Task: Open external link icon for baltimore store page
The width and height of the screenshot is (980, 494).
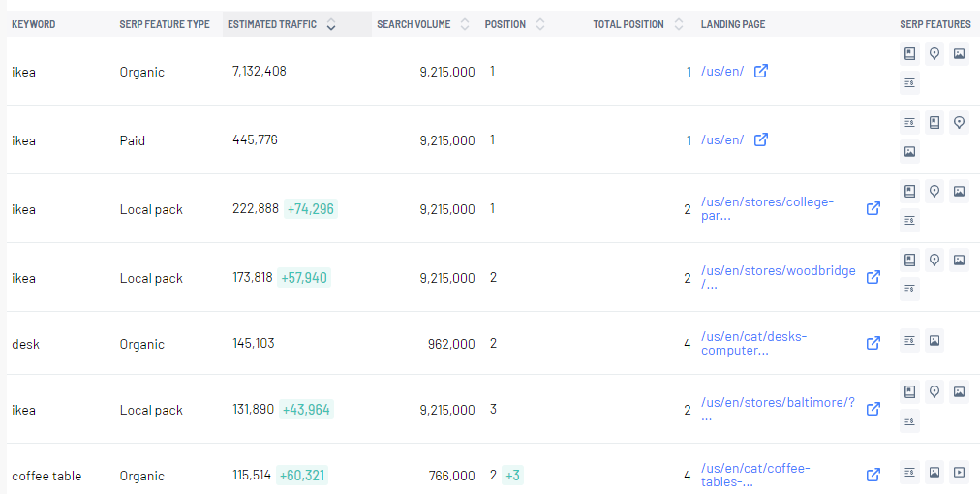Action: tap(873, 409)
